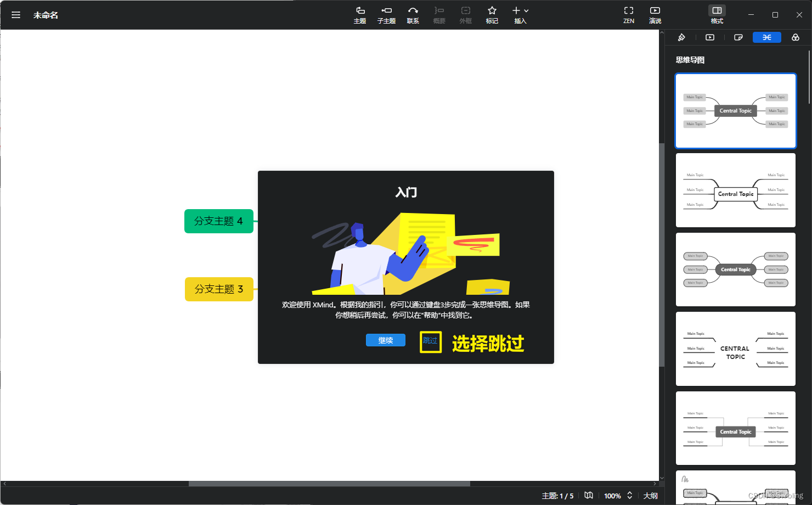
Task: Start 演说 pitch mode
Action: coord(655,15)
